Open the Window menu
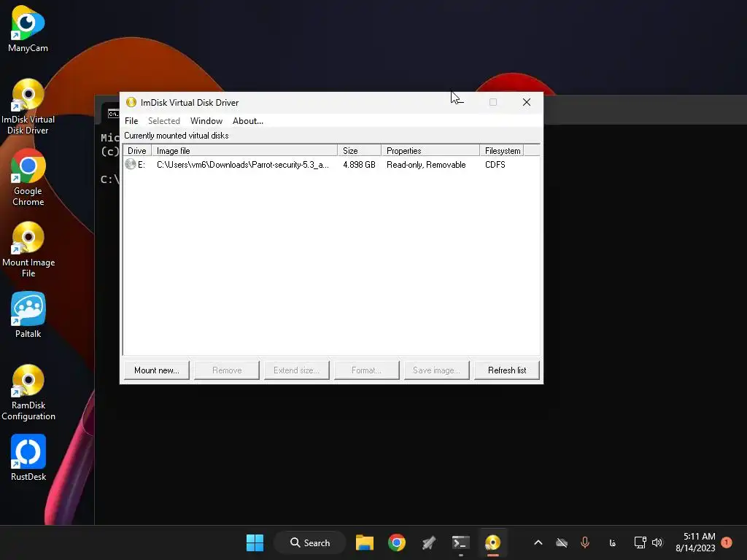The width and height of the screenshot is (747, 560). point(206,121)
